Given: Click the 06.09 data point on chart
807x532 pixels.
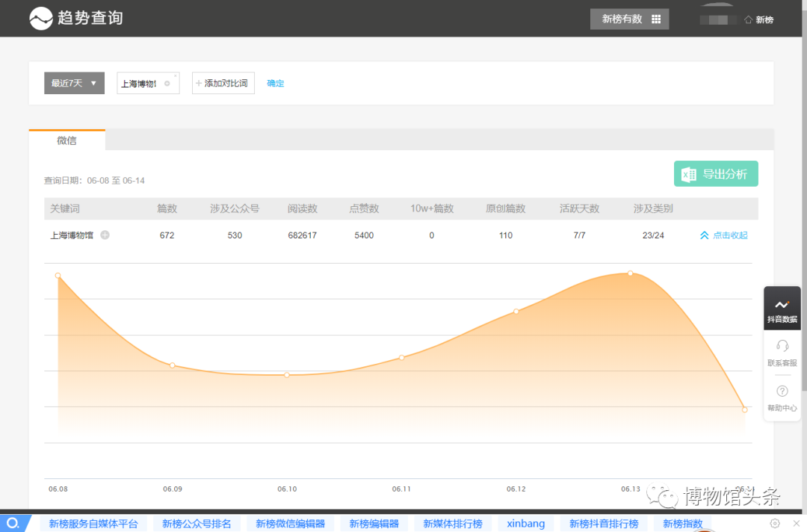Looking at the screenshot, I should coord(173,365).
